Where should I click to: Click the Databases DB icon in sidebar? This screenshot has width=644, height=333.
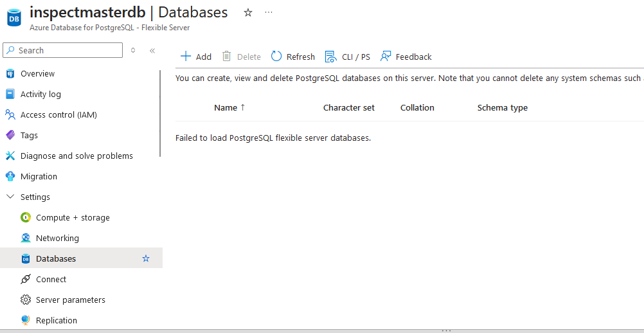(26, 258)
